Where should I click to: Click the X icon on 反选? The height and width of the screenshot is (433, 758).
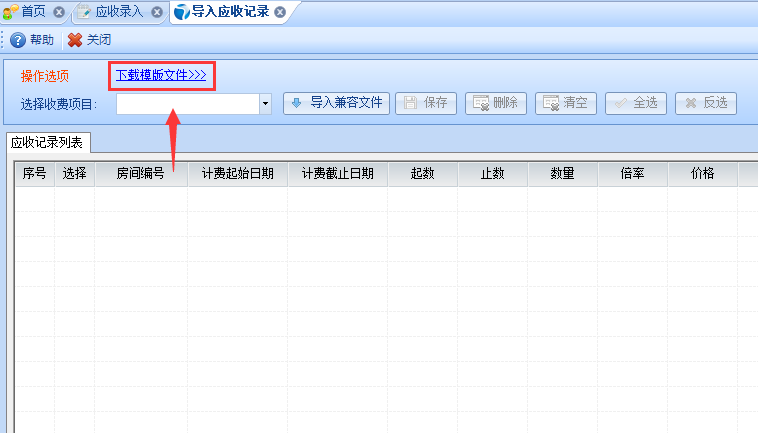click(x=691, y=103)
